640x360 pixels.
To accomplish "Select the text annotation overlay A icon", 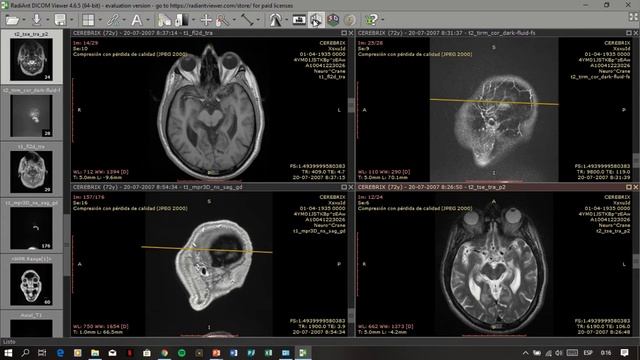I will pyautogui.click(x=136, y=20).
